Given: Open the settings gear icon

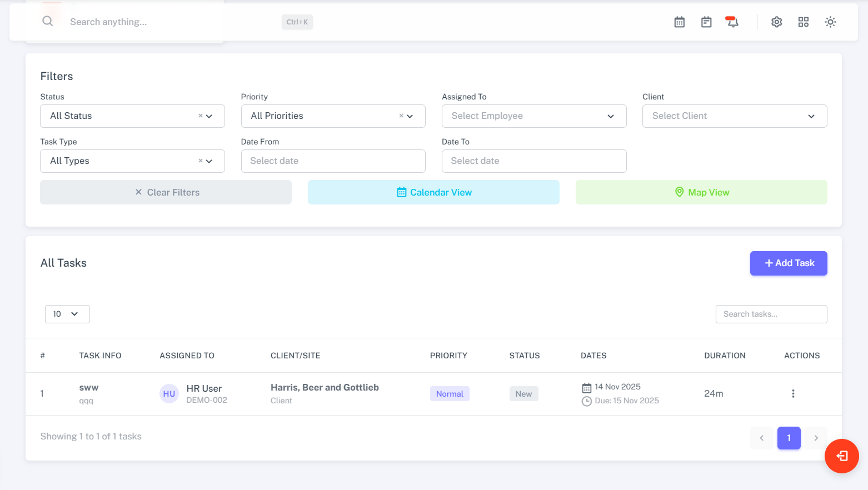Looking at the screenshot, I should [x=776, y=22].
